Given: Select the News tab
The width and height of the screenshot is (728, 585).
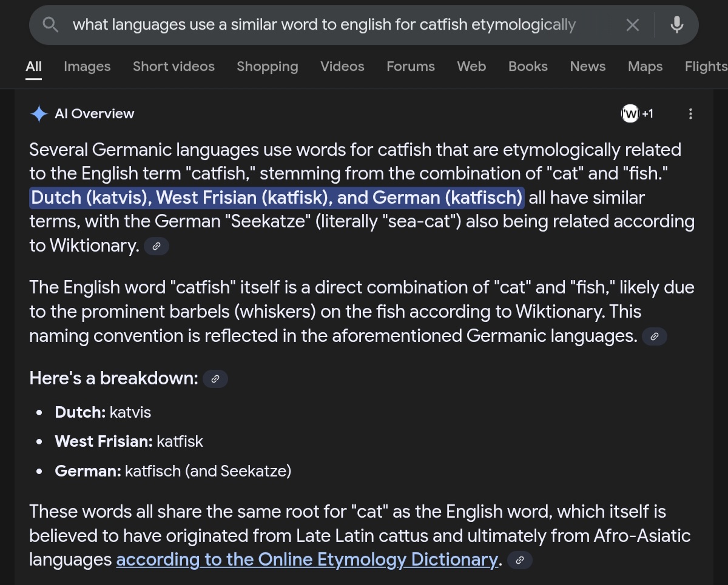Looking at the screenshot, I should point(587,67).
